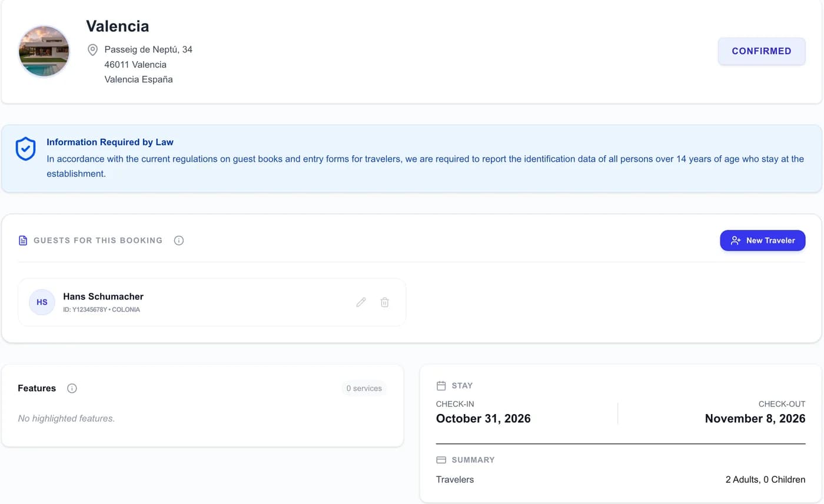The image size is (824, 504).
Task: Click the Confirmed status badge
Action: point(762,51)
